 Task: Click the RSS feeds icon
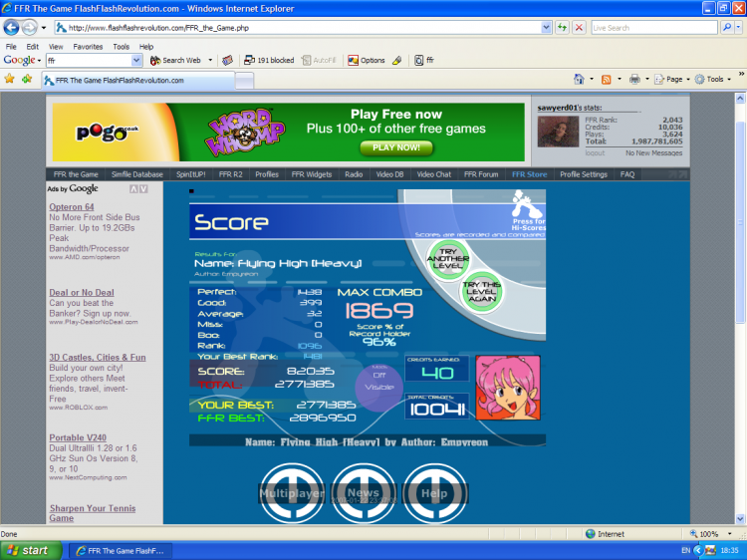[x=606, y=79]
